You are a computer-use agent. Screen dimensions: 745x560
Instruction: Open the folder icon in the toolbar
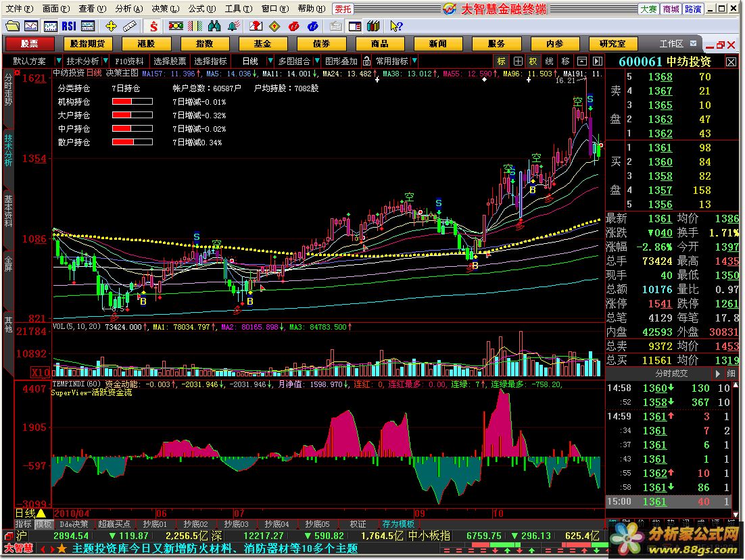point(12,26)
